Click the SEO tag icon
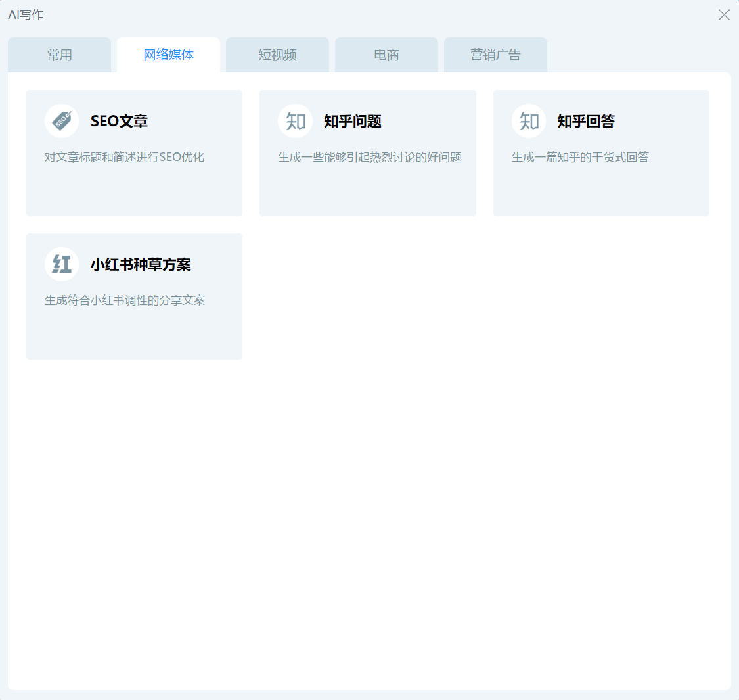Image resolution: width=739 pixels, height=700 pixels. pyautogui.click(x=62, y=121)
